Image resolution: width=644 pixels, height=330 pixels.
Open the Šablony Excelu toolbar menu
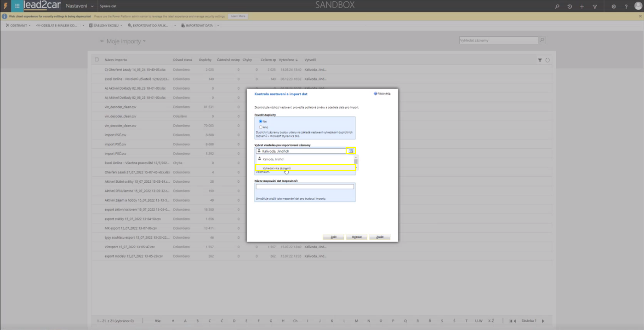tap(106, 26)
